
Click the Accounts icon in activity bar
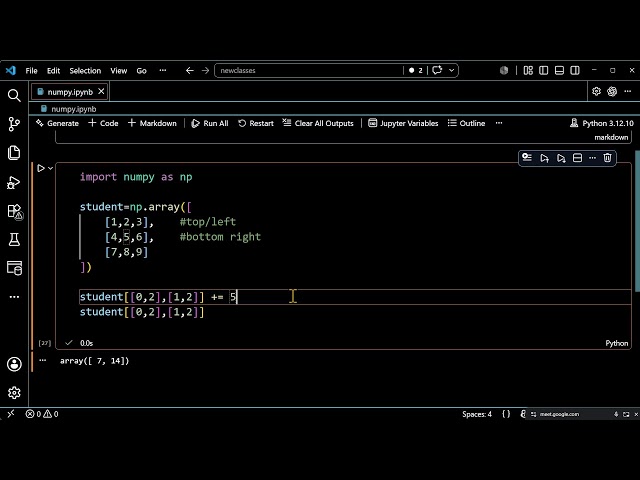(14, 364)
